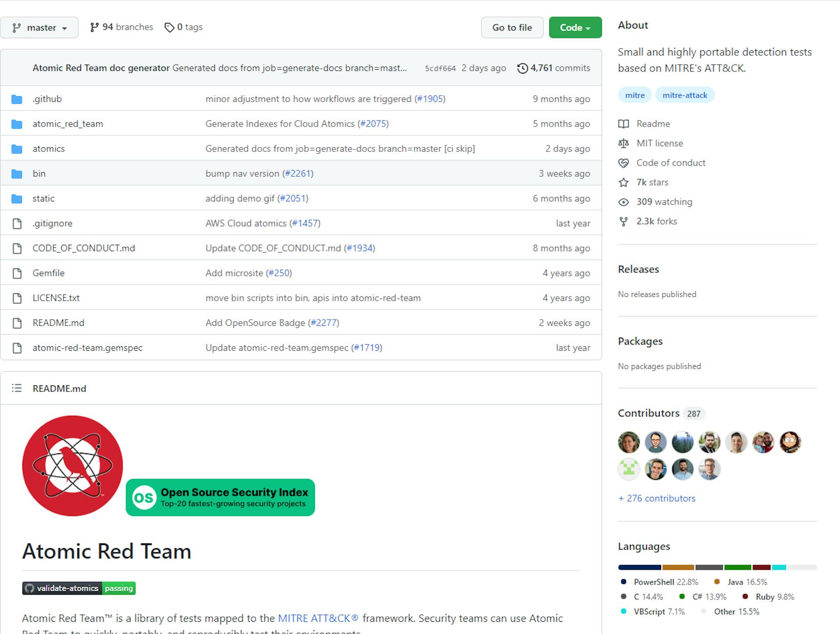Star the repository via the star icon
Viewport: 840px width, 634px height.
pyautogui.click(x=624, y=182)
